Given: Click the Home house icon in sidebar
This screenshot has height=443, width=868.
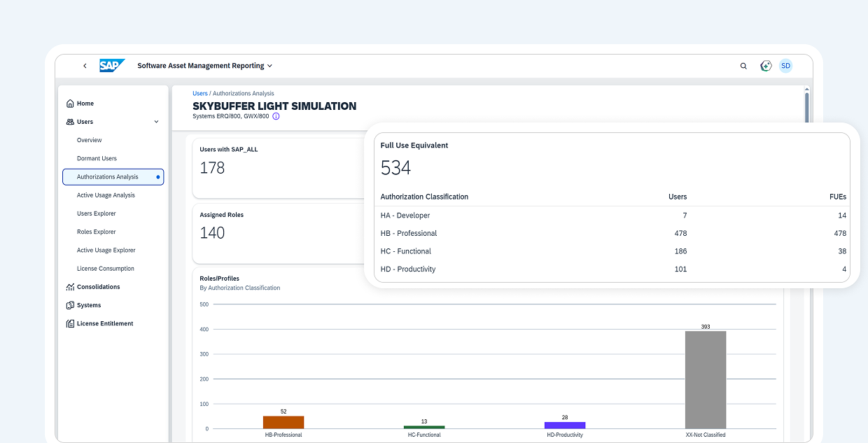Looking at the screenshot, I should click(x=70, y=104).
